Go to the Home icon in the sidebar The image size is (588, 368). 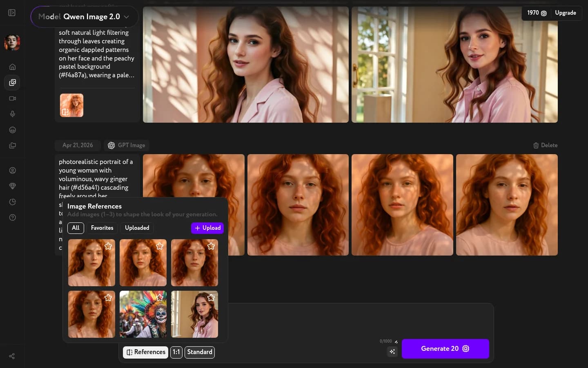12,67
